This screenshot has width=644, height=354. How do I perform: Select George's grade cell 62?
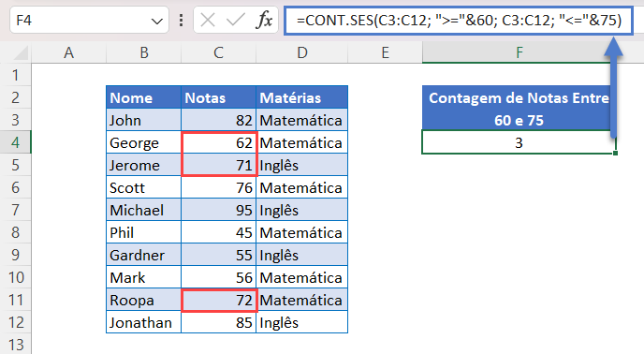click(218, 142)
